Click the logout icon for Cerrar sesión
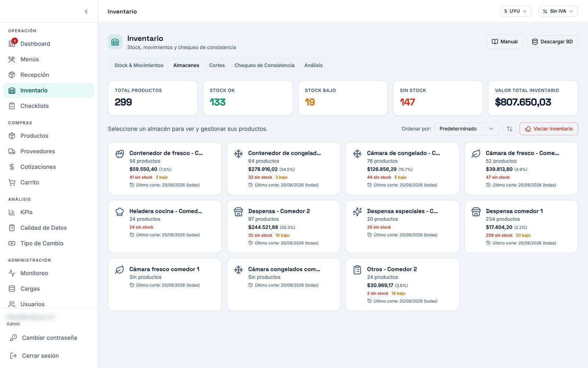The height and width of the screenshot is (368, 588). coord(13,356)
